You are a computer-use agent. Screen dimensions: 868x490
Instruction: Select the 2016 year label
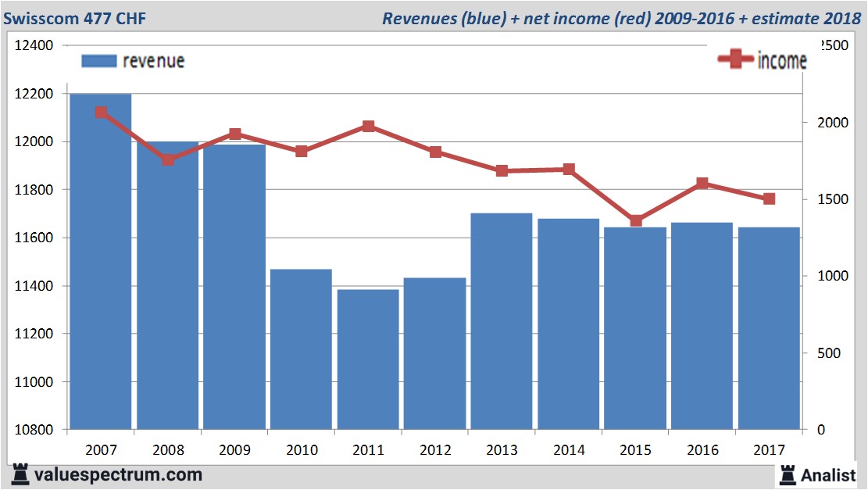coord(702,450)
